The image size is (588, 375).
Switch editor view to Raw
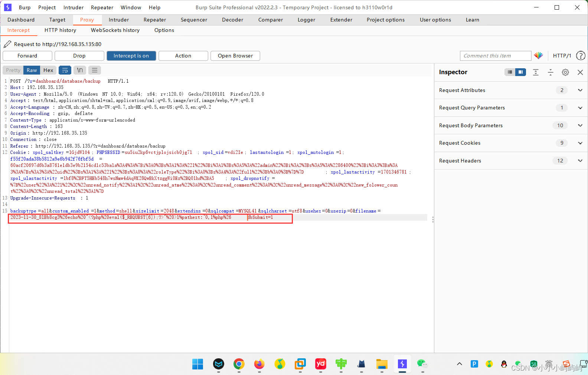(x=32, y=70)
